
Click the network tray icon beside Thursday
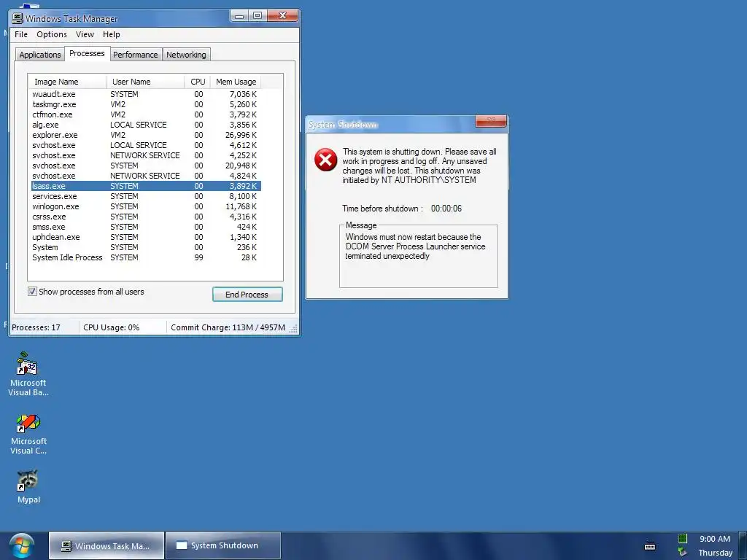683,553
